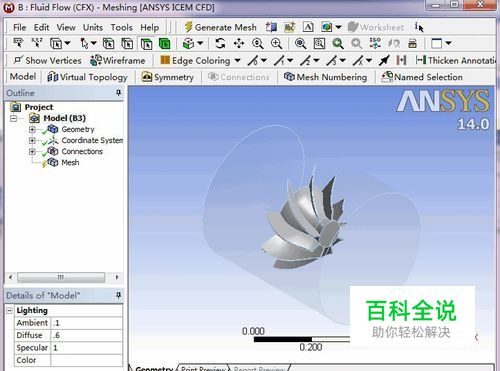The width and height of the screenshot is (500, 371).
Task: Click the Zoom To Fit icon
Action: point(300,43)
